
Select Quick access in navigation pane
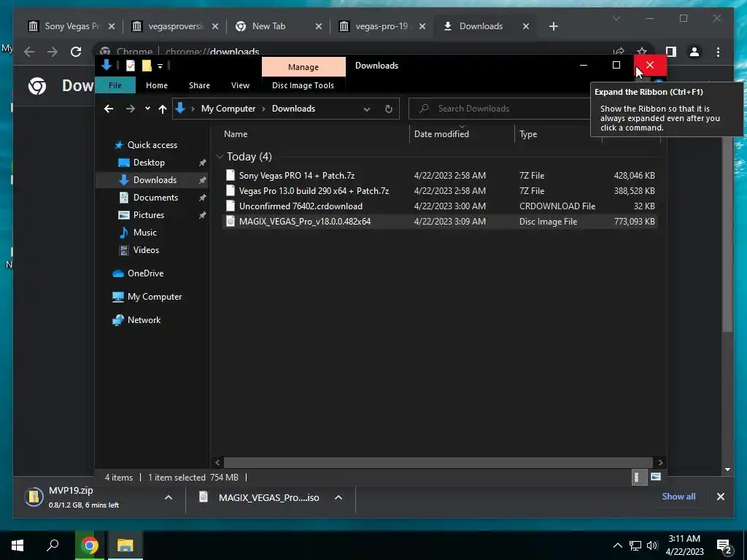coord(152,145)
